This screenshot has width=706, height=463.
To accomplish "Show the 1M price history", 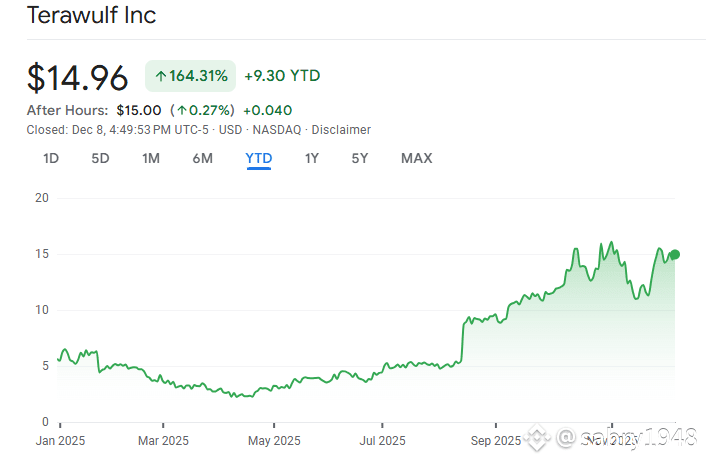I will click(x=151, y=158).
